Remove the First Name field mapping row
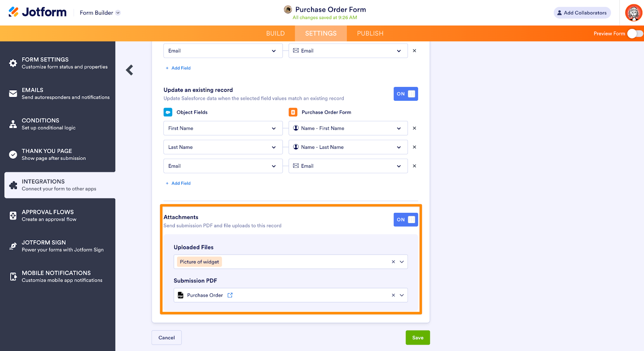This screenshot has width=644, height=351. (x=415, y=128)
